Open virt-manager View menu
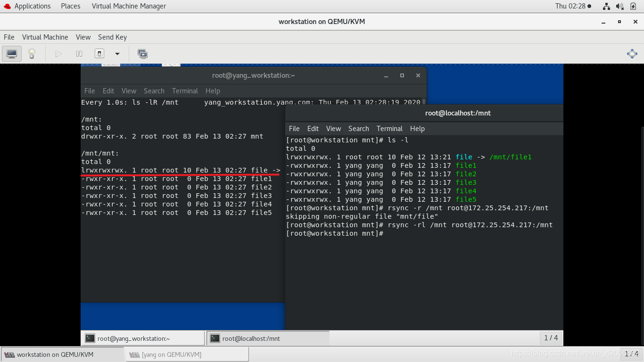Viewport: 644px width, 362px height. point(83,37)
